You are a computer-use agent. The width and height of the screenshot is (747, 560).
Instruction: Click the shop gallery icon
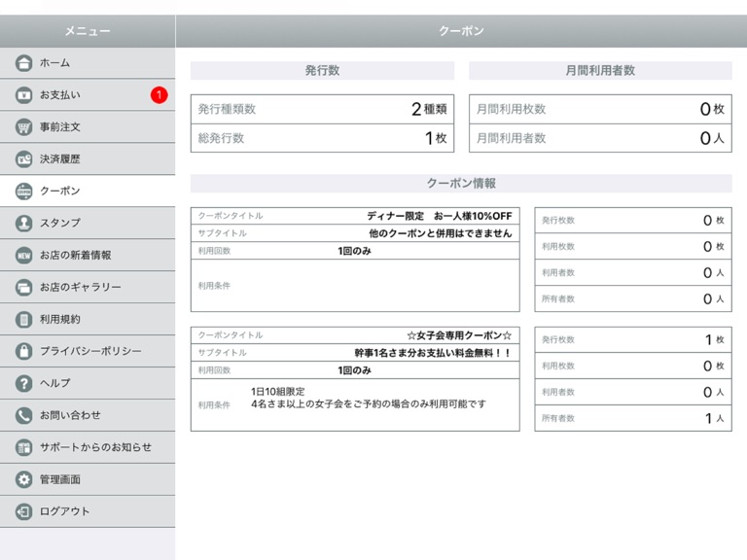coord(23,287)
